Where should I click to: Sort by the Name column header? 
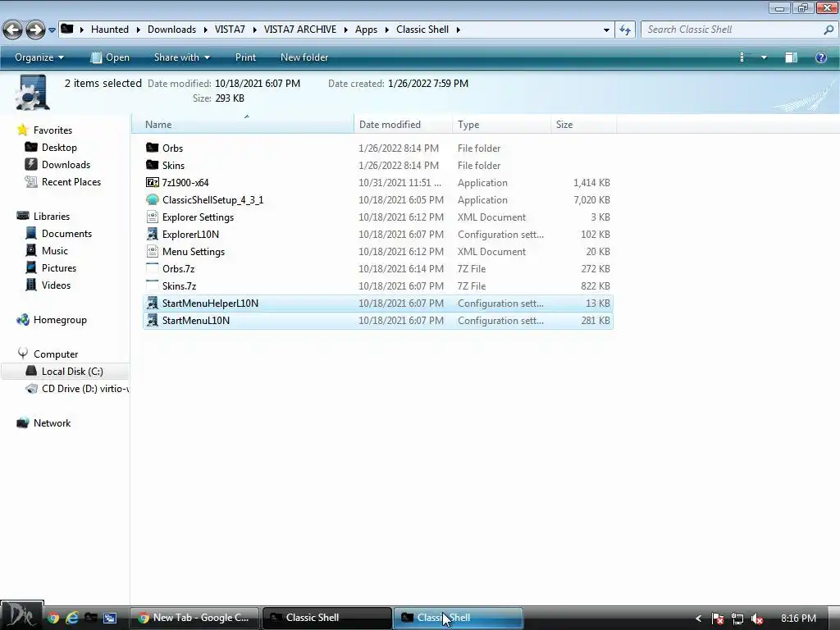(244, 125)
